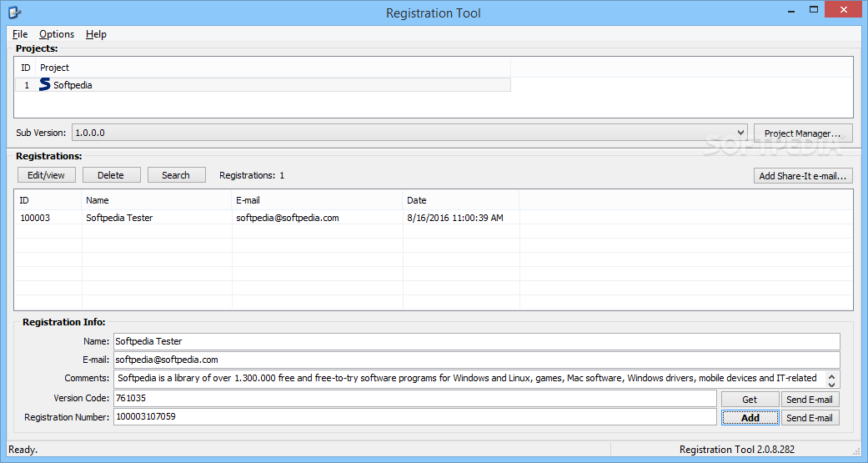Click the registrations ID column header
Image resolution: width=868 pixels, height=463 pixels.
(48, 200)
